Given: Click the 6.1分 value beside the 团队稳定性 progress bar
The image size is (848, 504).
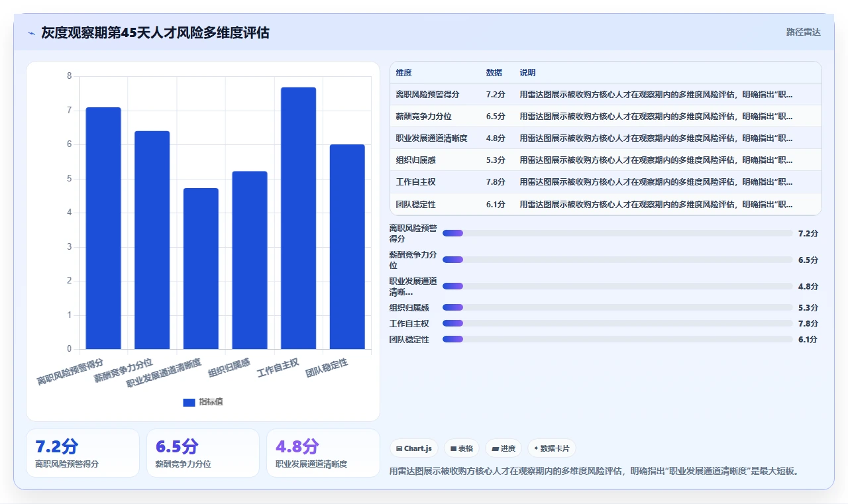Looking at the screenshot, I should 808,339.
